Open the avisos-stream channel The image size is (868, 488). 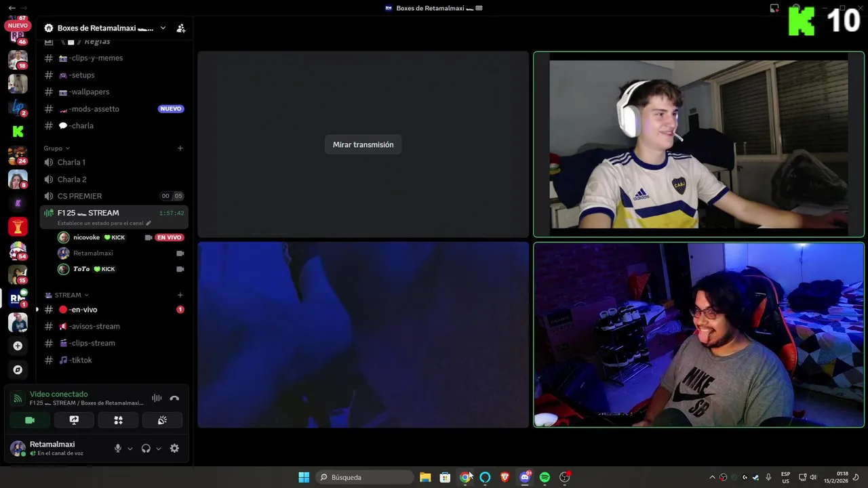(114, 327)
